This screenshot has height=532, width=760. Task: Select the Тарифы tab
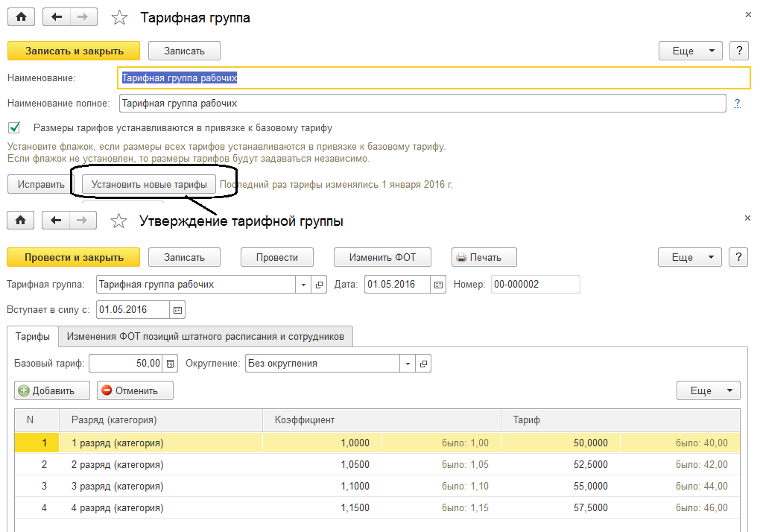pos(33,336)
